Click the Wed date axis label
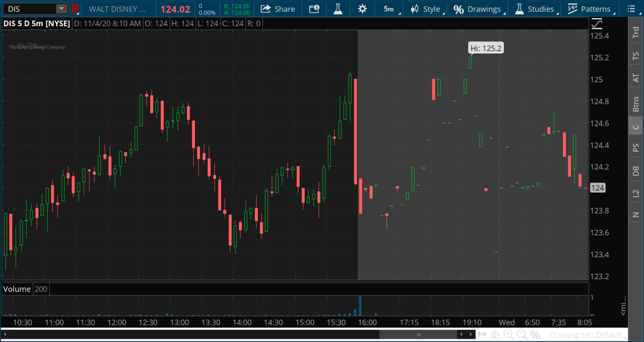 point(507,323)
